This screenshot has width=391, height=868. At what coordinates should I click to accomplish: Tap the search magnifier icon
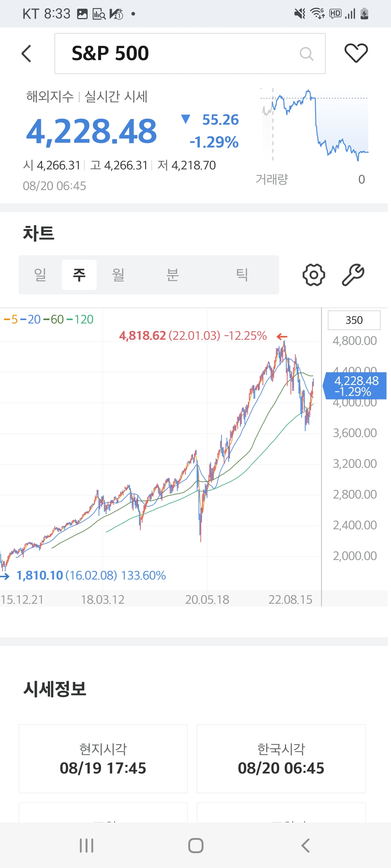click(x=306, y=54)
